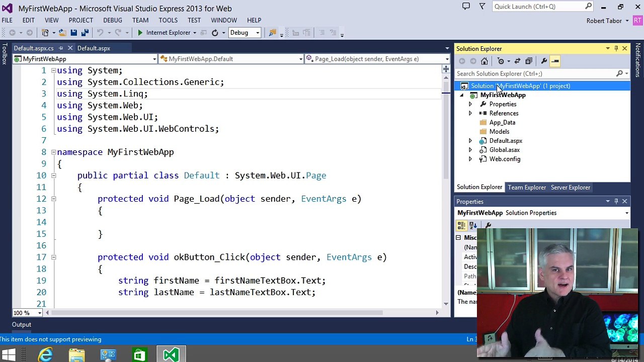Image resolution: width=644 pixels, height=362 pixels.
Task: Open the Internet Explorer browser dropdown arrow
Action: (194, 33)
